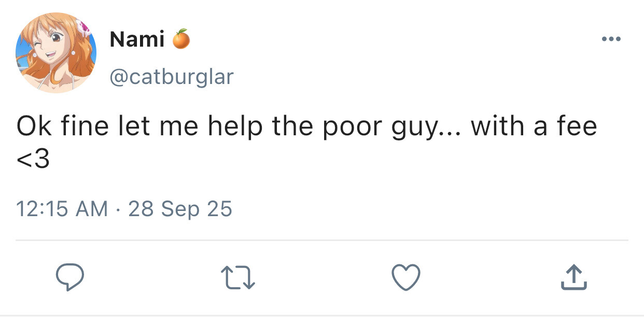Click the orange emoji beside Nami
644x325 pixels.
click(x=181, y=39)
